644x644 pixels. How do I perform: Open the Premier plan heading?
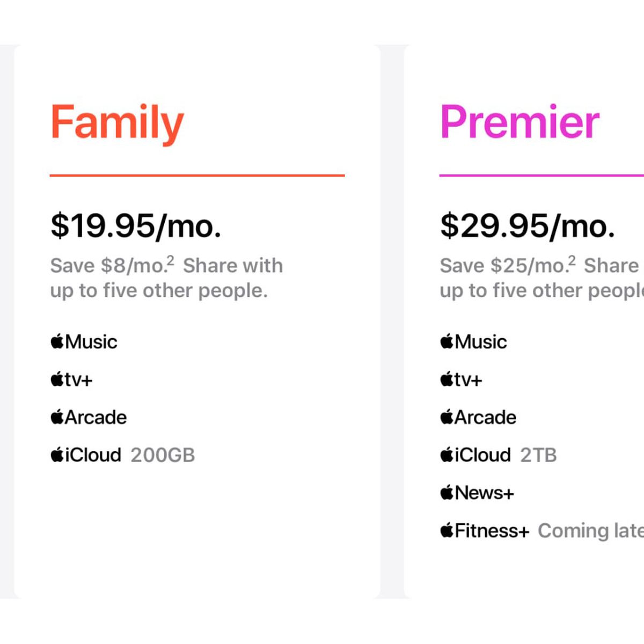pos(519,122)
